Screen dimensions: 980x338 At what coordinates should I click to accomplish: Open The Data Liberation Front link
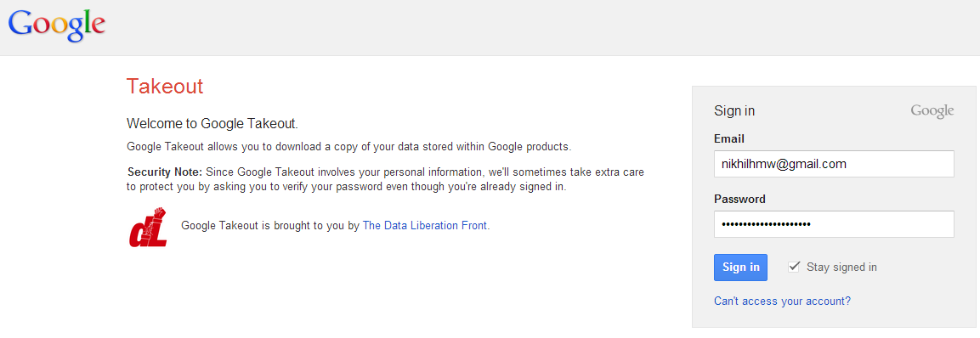[x=425, y=226]
